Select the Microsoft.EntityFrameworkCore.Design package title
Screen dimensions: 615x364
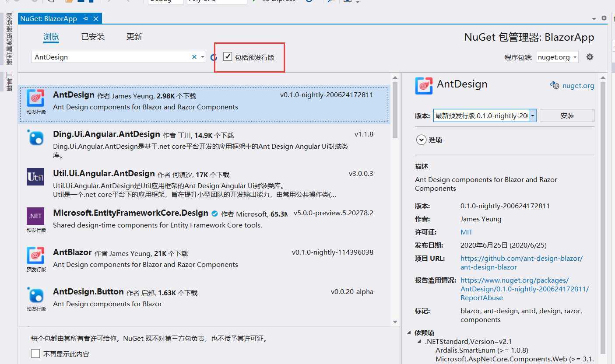[130, 213]
